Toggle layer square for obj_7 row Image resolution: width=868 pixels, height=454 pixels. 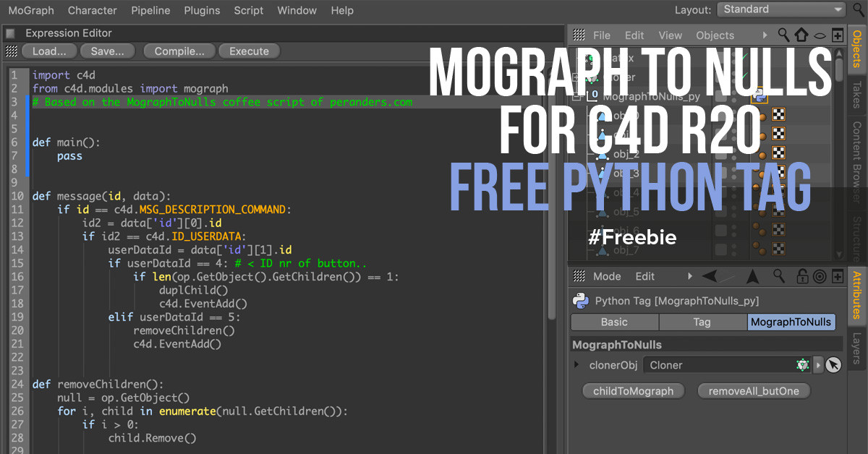[x=720, y=250]
